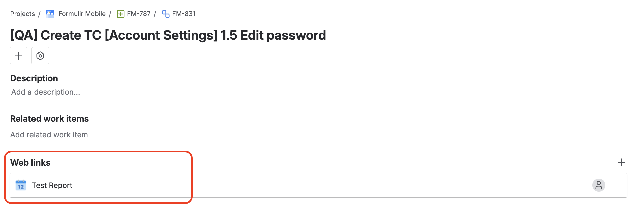Click the avatar icon on the Test Report row
The height and width of the screenshot is (212, 644).
coord(599,185)
